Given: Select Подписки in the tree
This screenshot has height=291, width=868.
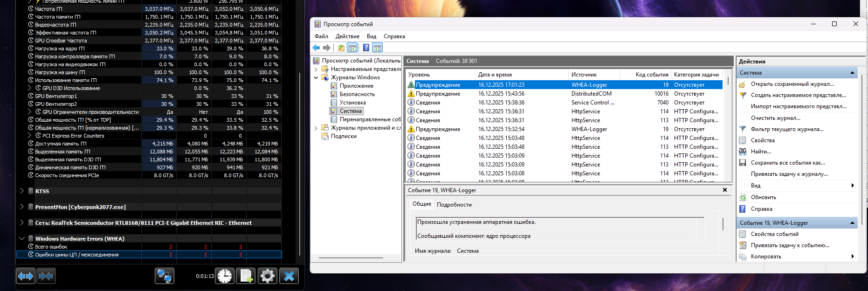Looking at the screenshot, I should tap(344, 136).
